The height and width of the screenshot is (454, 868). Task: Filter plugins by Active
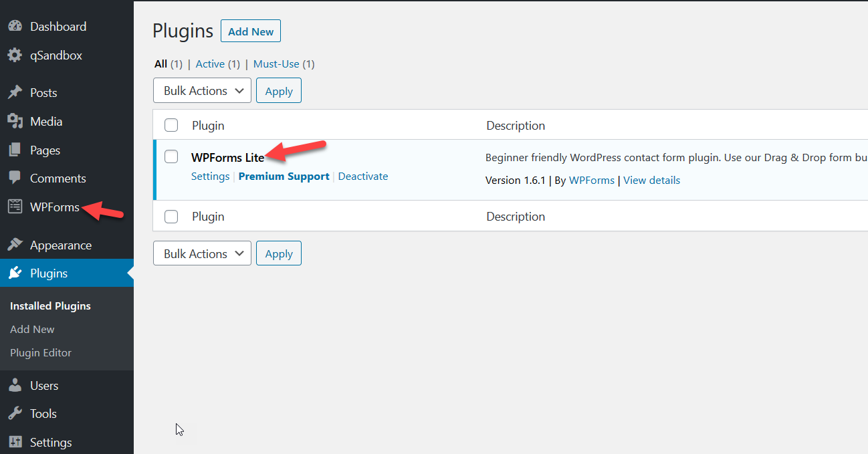[210, 64]
